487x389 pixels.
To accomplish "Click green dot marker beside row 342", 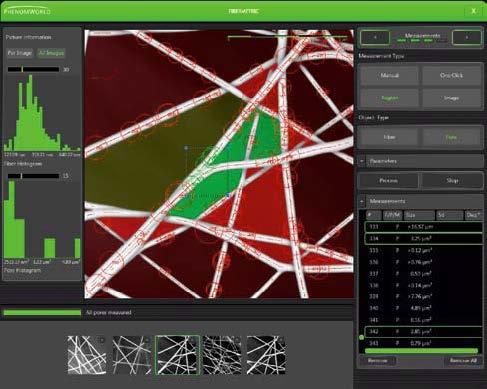I will click(361, 337).
